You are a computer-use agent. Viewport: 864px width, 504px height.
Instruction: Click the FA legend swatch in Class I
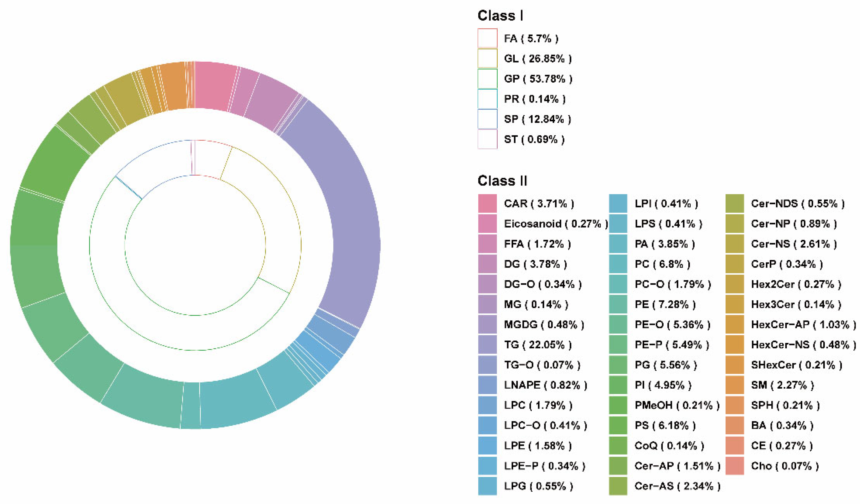(487, 38)
